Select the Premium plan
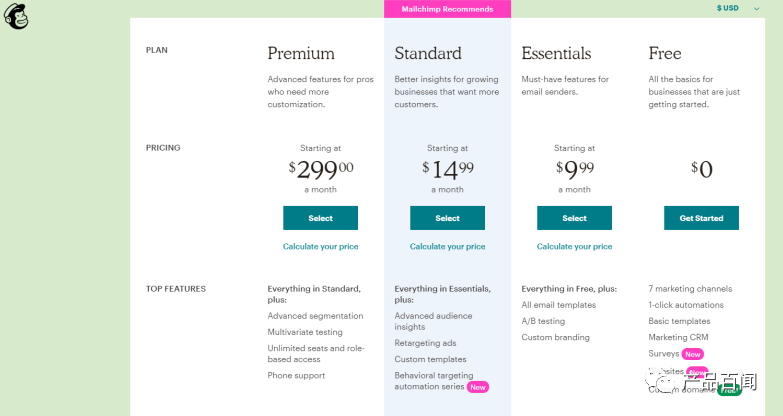Image resolution: width=783 pixels, height=416 pixels. tap(320, 218)
